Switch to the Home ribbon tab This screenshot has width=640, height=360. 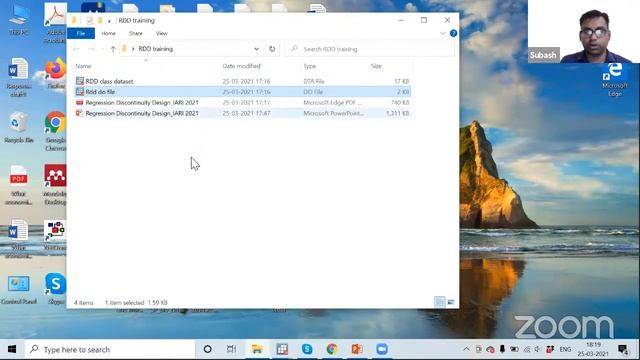[x=108, y=33]
